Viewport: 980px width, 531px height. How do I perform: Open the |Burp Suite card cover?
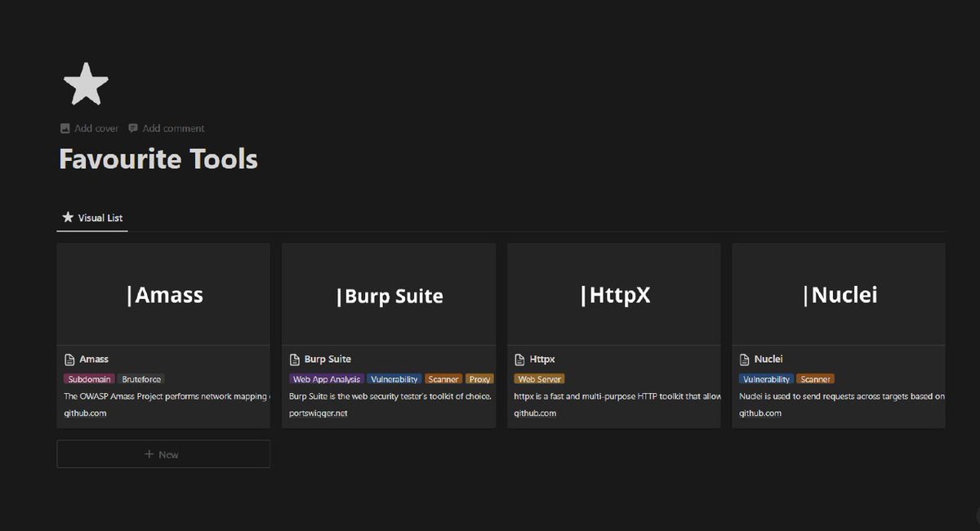click(389, 294)
